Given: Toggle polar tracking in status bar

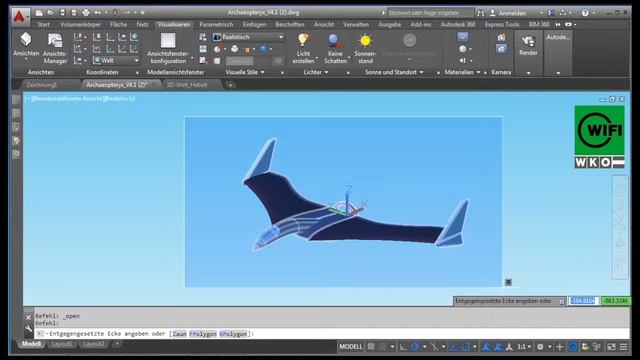Looking at the screenshot, I should click(x=415, y=347).
